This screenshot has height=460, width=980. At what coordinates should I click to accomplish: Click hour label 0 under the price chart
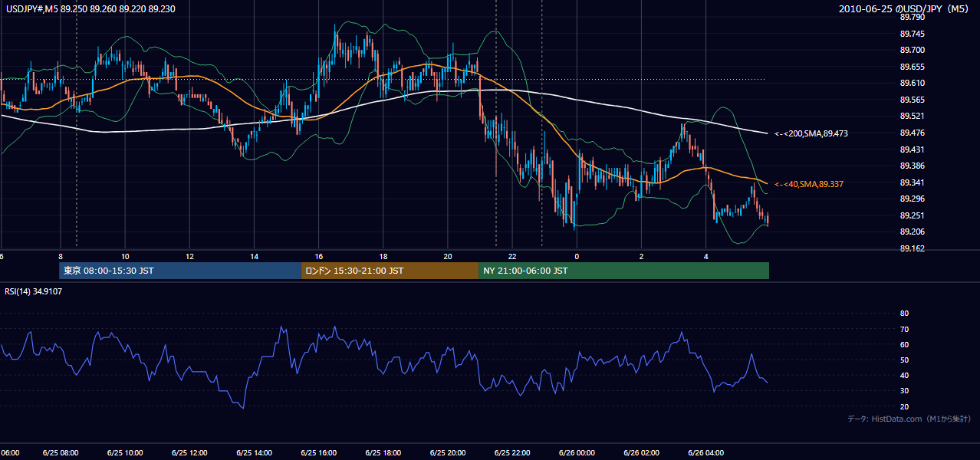577,256
